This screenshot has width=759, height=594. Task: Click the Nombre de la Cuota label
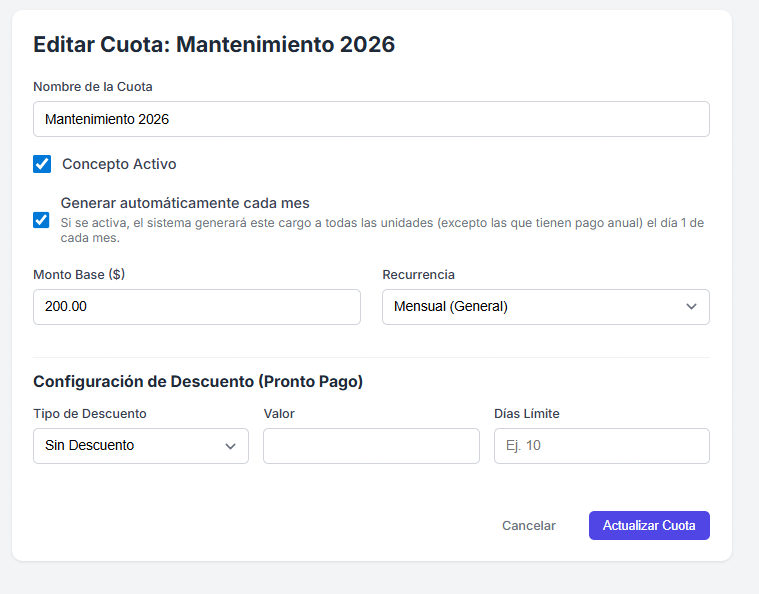92,87
